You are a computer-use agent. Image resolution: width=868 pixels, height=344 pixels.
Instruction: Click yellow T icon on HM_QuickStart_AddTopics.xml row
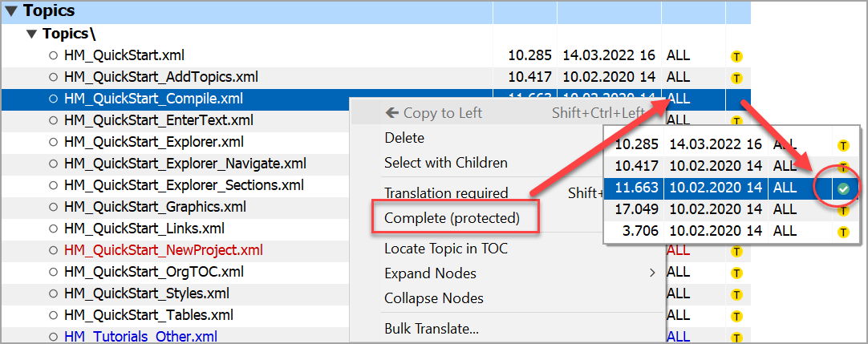(x=736, y=78)
